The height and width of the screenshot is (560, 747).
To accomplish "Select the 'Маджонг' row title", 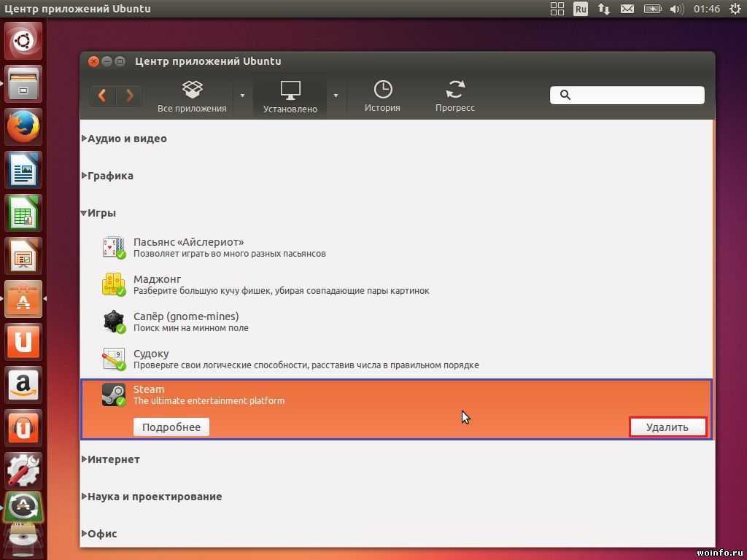I will click(158, 279).
